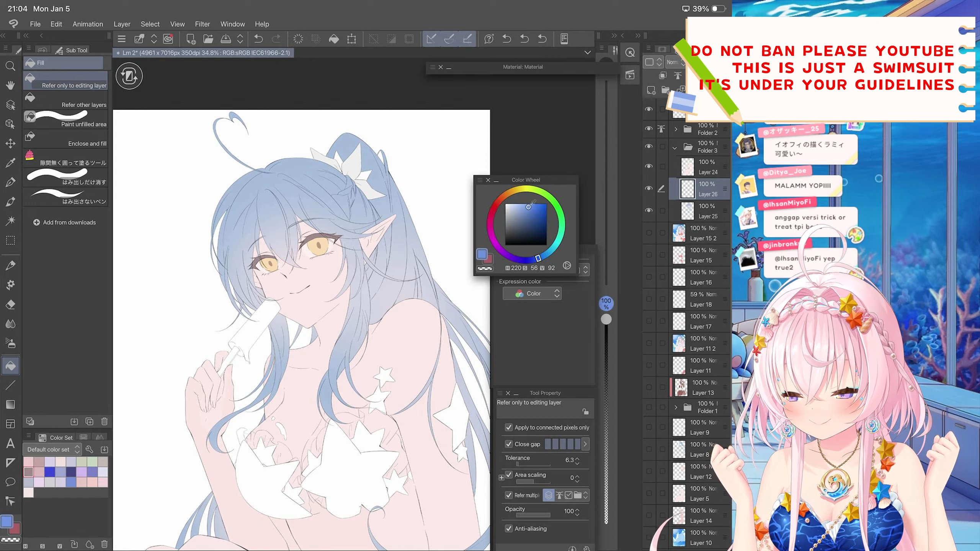Open Default color set dropdown
This screenshot has height=551, width=980.
[x=52, y=449]
